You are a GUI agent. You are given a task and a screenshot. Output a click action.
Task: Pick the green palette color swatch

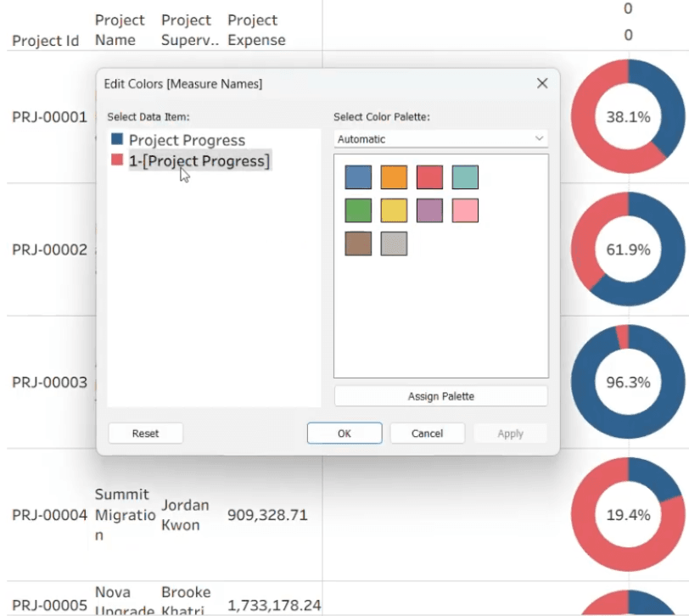click(x=358, y=210)
